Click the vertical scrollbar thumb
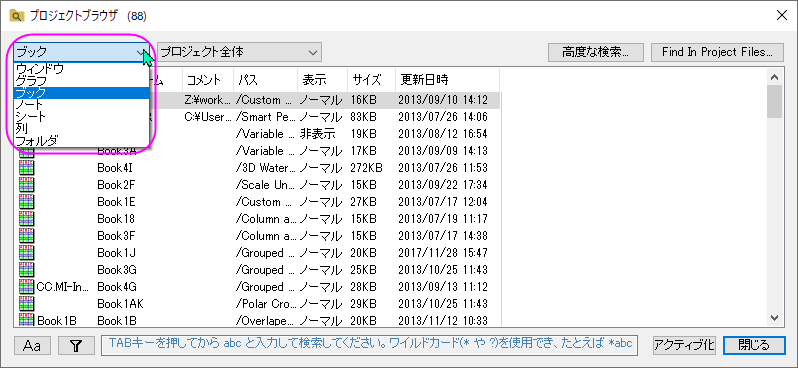This screenshot has height=368, width=798. click(x=775, y=101)
